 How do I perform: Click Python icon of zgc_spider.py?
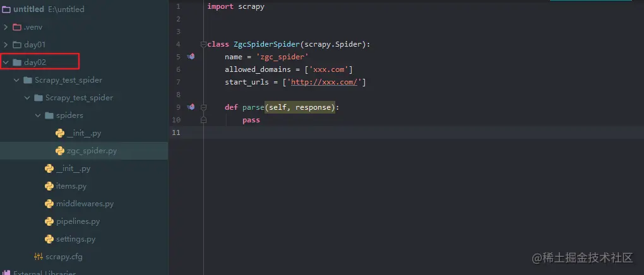click(x=59, y=151)
